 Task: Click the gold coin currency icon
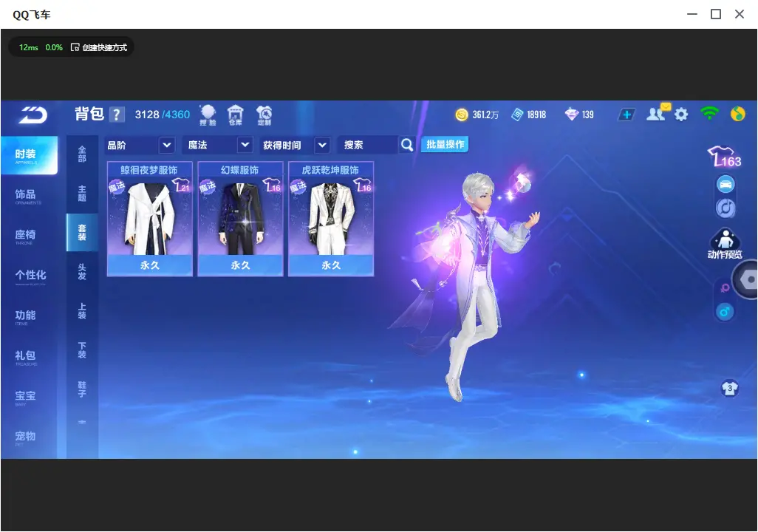tap(462, 115)
